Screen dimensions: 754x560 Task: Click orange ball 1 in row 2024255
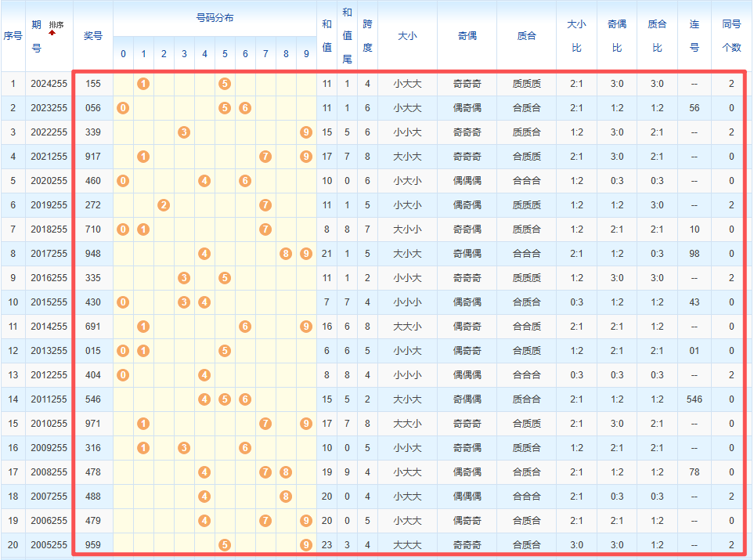coord(143,84)
